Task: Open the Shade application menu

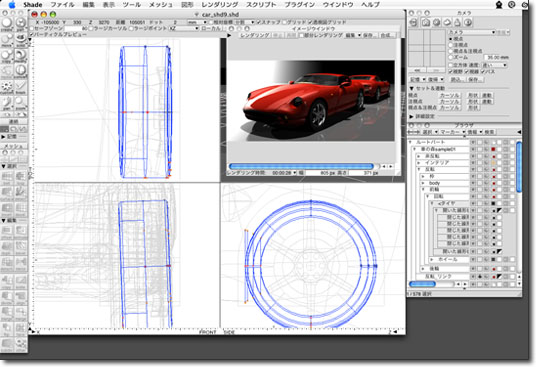Action: pos(33,5)
